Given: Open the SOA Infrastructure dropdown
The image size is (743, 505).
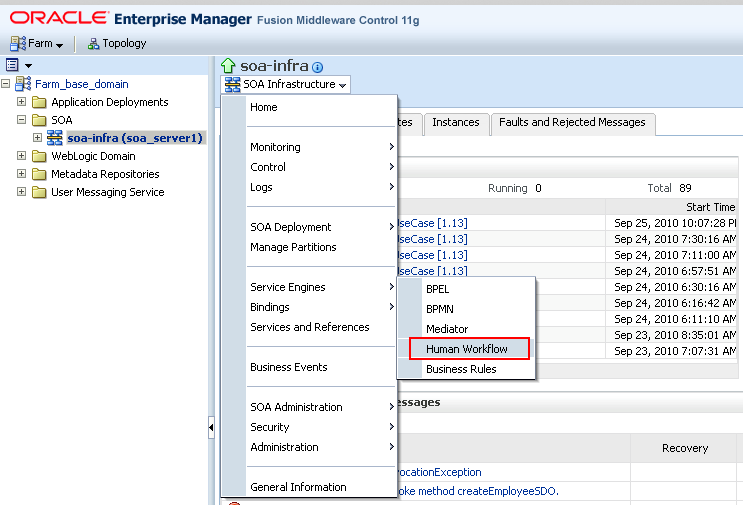Looking at the screenshot, I should (x=286, y=84).
